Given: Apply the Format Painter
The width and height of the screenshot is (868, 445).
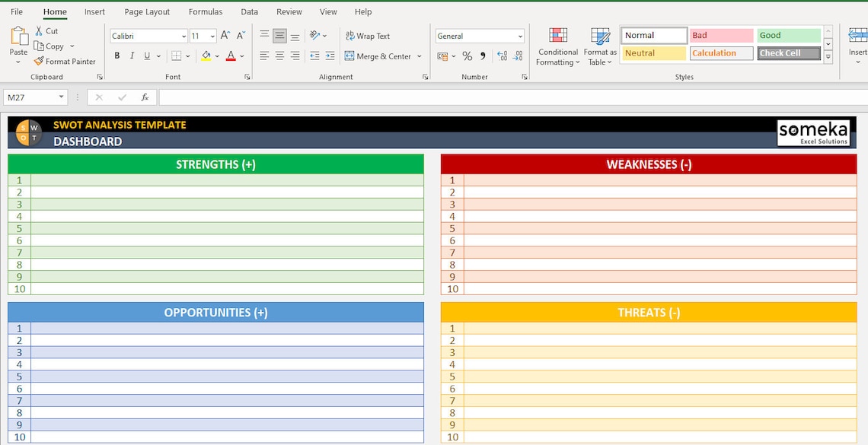Looking at the screenshot, I should (65, 61).
